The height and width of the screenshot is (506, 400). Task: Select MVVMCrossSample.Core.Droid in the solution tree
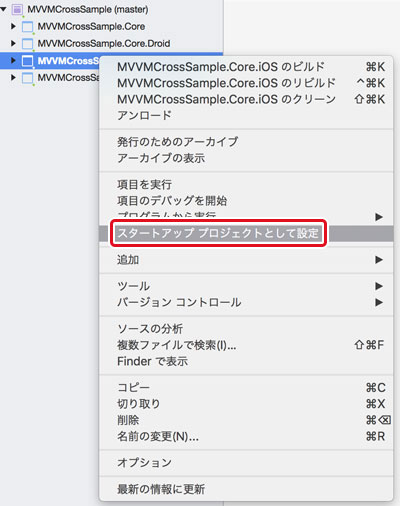(x=104, y=43)
